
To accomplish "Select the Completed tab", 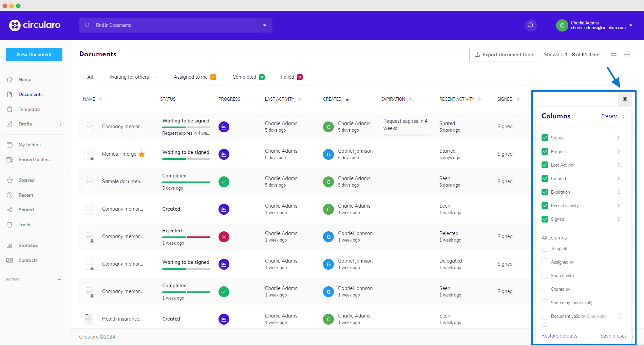I will 244,77.
